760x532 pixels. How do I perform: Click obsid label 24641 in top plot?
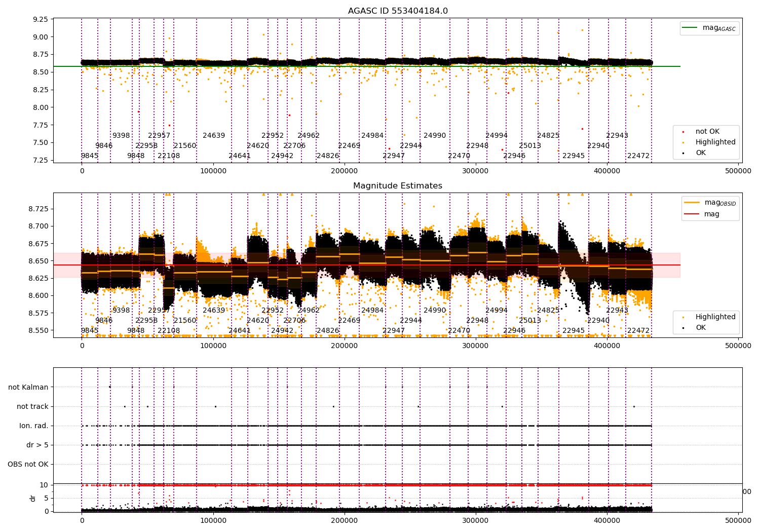(240, 156)
